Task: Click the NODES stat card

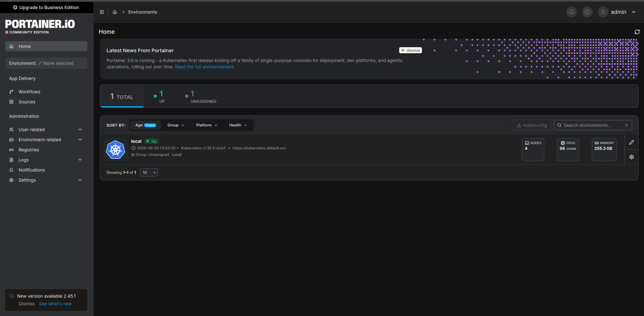Action: [533, 149]
